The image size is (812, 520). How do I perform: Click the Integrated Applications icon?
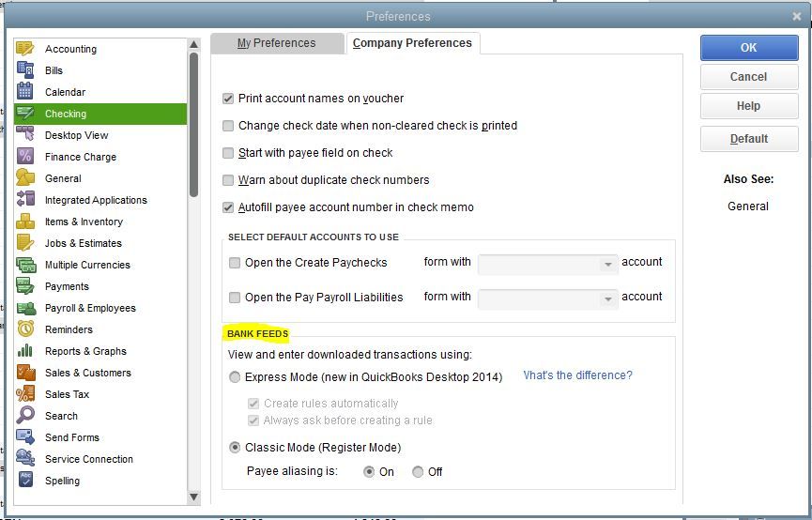pyautogui.click(x=25, y=199)
